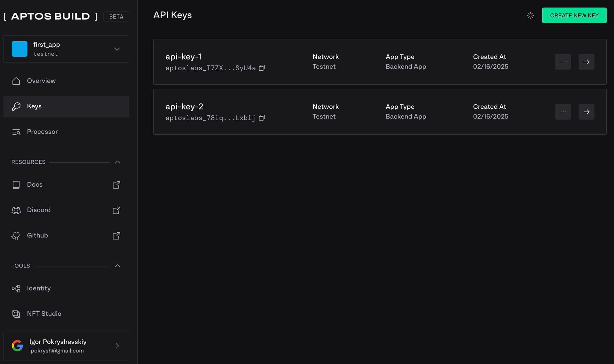The height and width of the screenshot is (364, 614).
Task: Select the blue first_app project avatar
Action: tap(20, 49)
